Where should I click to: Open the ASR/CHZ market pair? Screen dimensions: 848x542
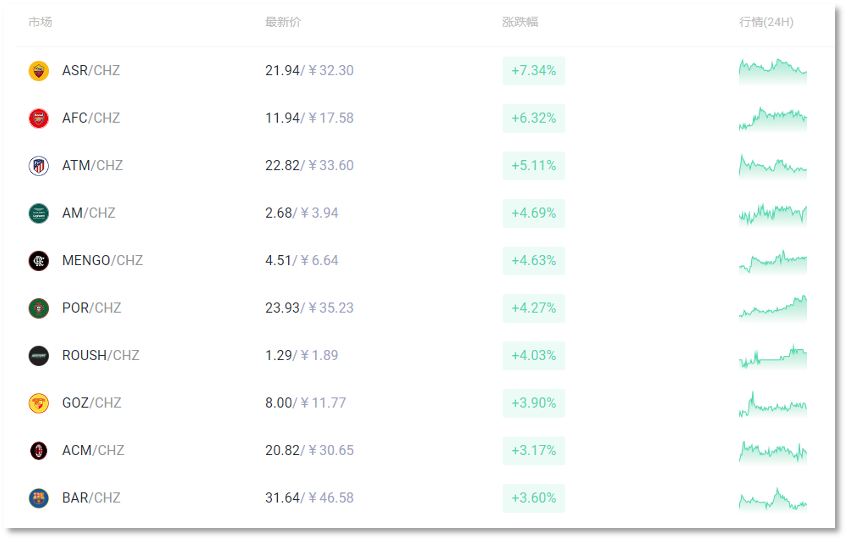91,71
